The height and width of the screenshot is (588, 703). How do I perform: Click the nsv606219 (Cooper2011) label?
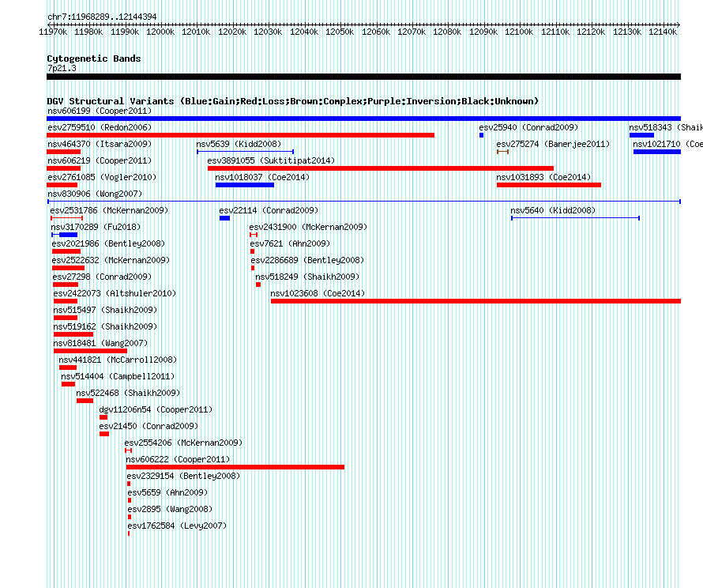pos(100,160)
